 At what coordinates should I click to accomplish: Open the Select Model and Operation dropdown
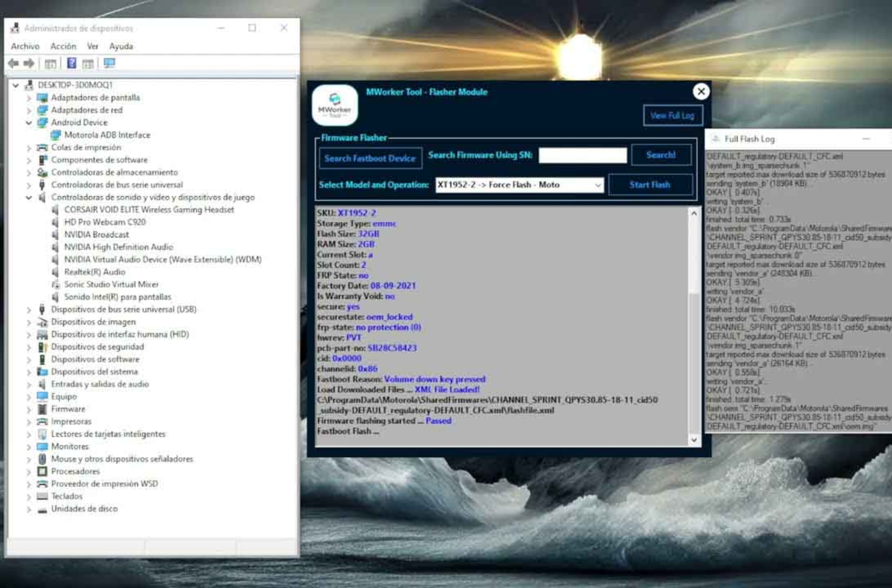[598, 185]
